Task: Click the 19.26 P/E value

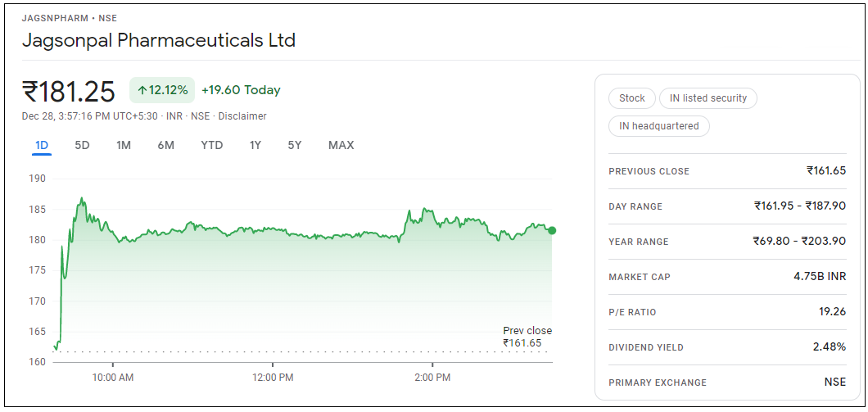Action: (833, 311)
